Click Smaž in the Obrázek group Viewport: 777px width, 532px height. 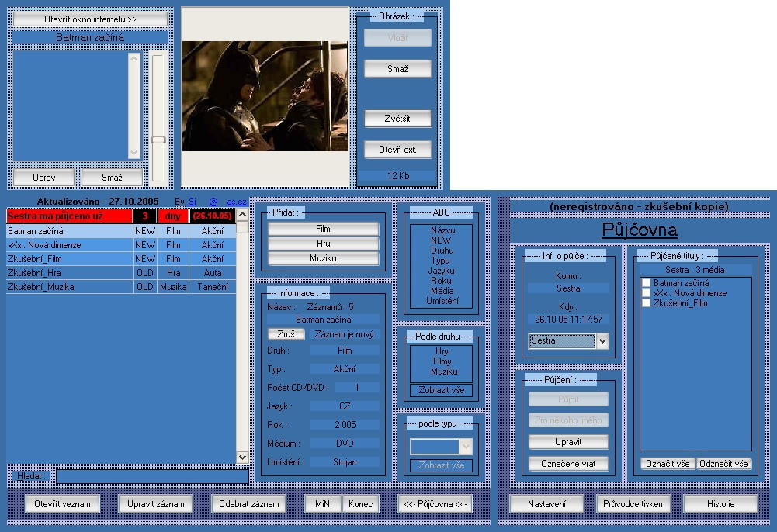tap(397, 69)
